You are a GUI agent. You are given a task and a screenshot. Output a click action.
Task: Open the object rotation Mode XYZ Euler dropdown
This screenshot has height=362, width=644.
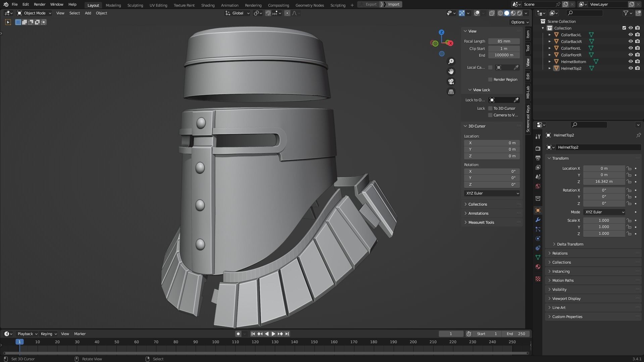click(x=604, y=212)
